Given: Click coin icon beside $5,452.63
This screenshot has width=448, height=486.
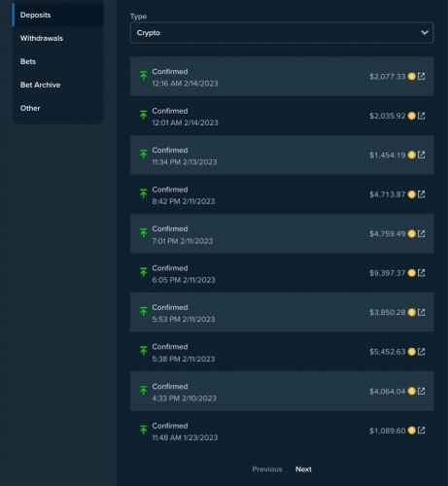Looking at the screenshot, I should tap(412, 352).
